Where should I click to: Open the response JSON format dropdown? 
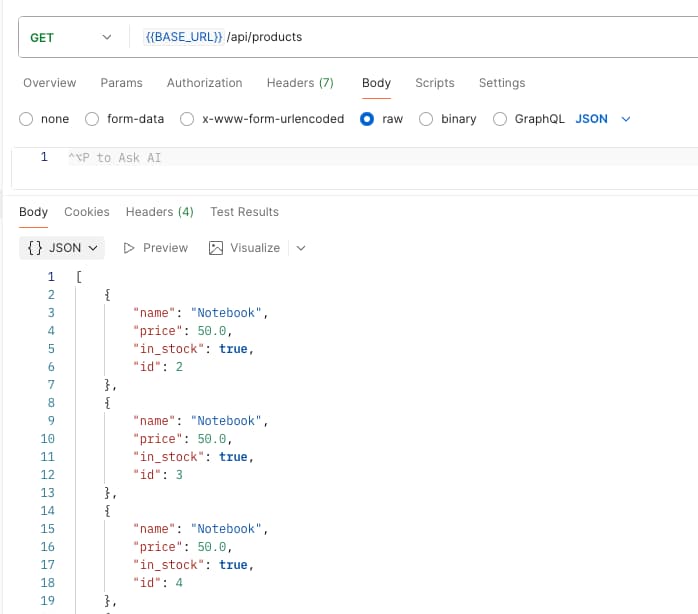[x=62, y=248]
